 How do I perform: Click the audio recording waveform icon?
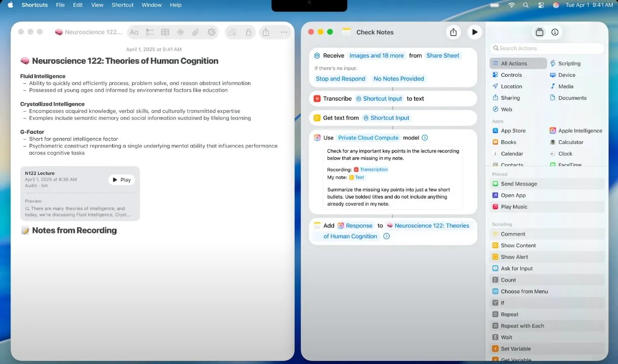click(x=180, y=32)
